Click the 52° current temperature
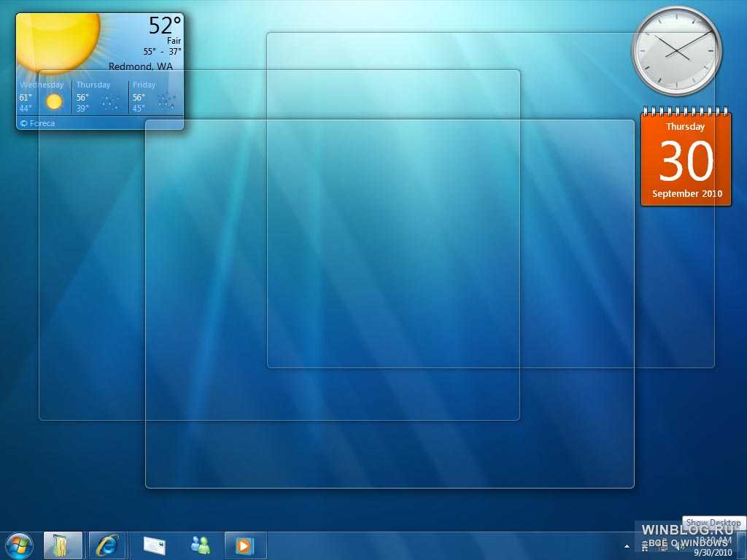 click(x=164, y=26)
